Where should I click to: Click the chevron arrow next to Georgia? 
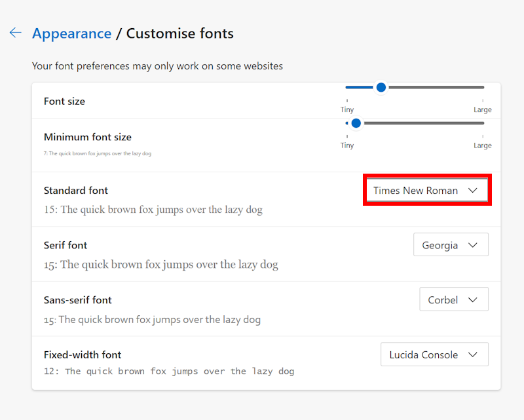[x=473, y=245]
